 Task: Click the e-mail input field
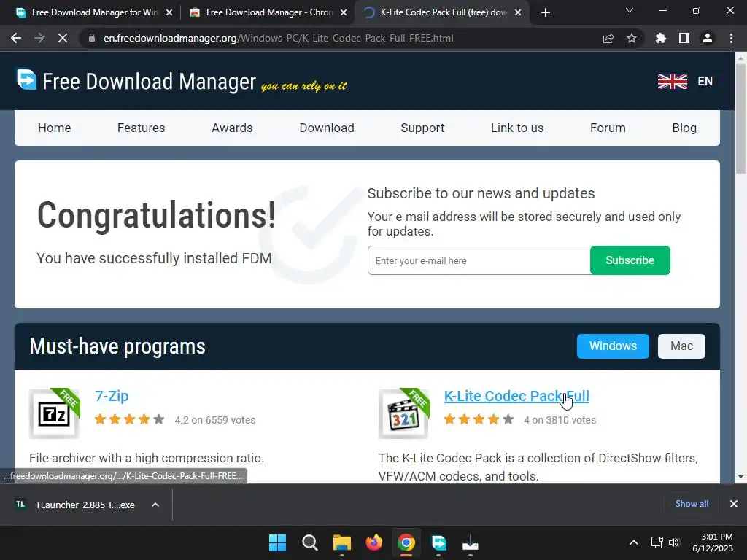tap(479, 260)
